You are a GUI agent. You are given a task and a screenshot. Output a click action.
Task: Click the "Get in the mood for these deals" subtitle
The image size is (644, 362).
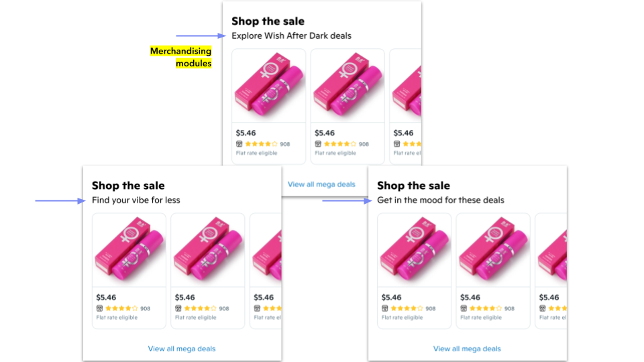pyautogui.click(x=441, y=200)
